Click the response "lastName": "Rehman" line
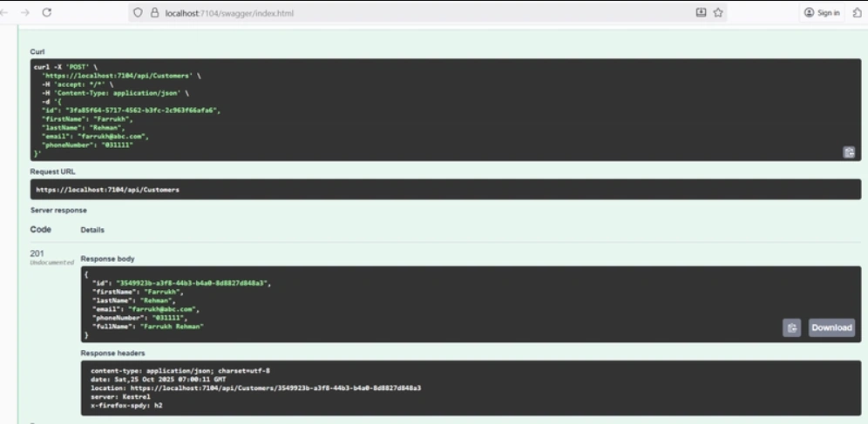This screenshot has height=424, width=868. pyautogui.click(x=133, y=300)
